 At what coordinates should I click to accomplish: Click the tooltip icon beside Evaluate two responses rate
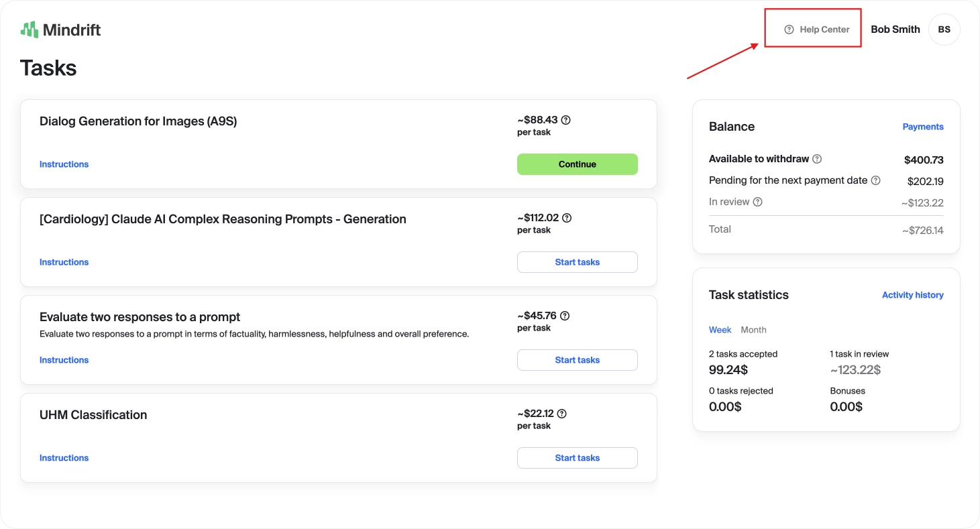point(564,315)
